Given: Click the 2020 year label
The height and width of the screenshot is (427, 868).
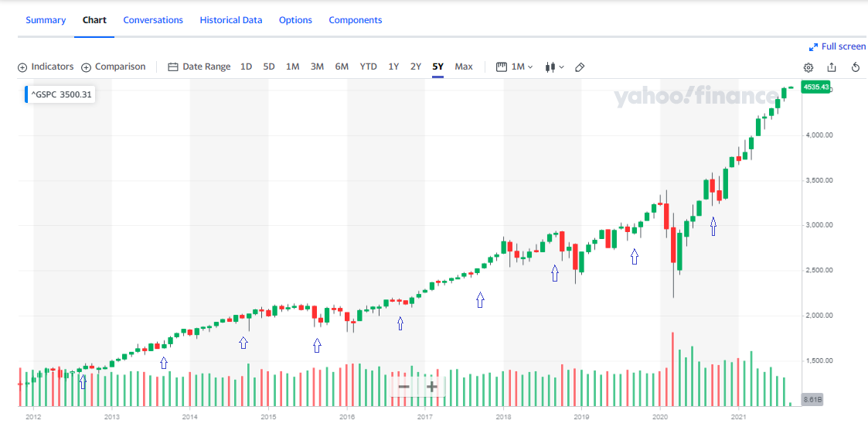Looking at the screenshot, I should [660, 415].
